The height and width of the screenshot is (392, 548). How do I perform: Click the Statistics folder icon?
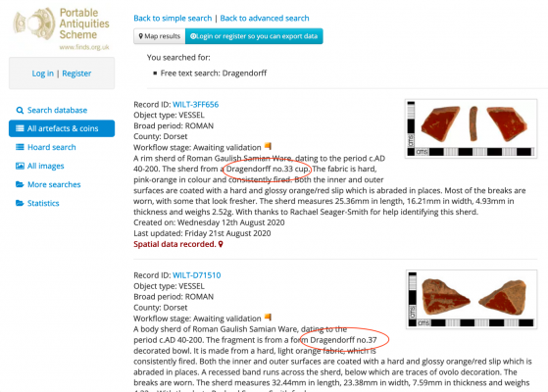coord(20,203)
